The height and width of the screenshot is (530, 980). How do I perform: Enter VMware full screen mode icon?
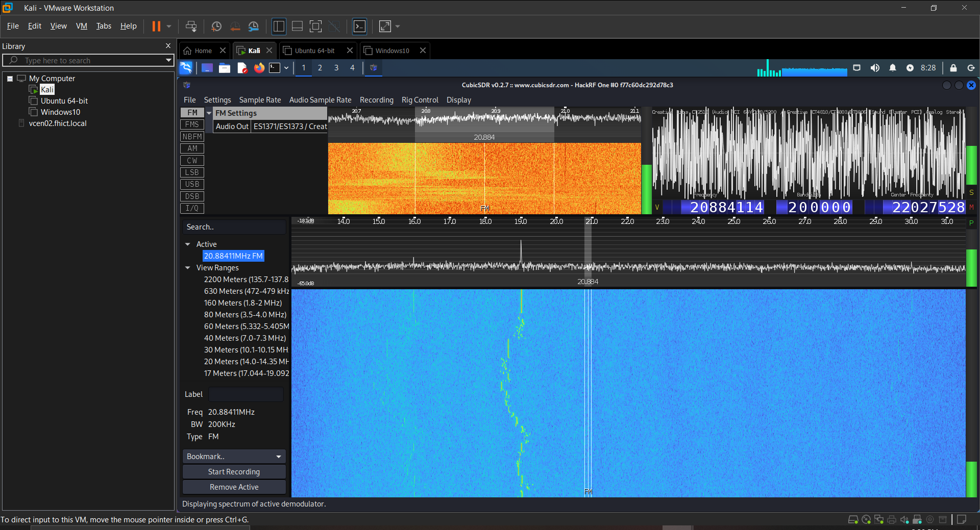[x=315, y=27]
